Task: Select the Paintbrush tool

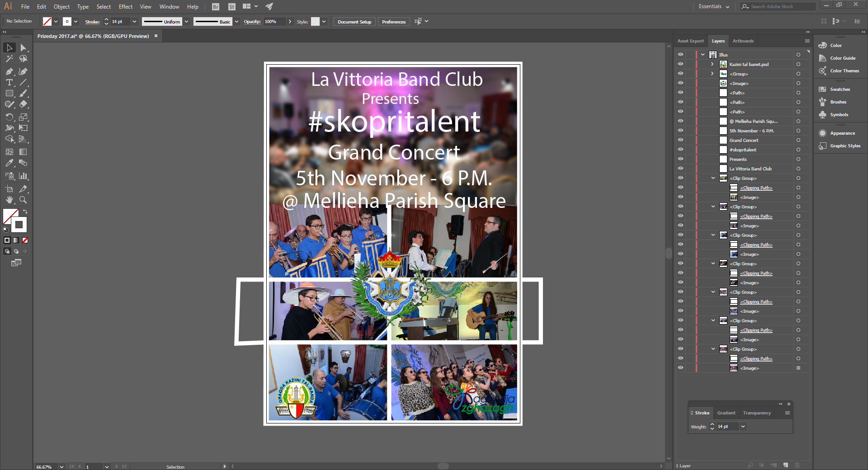Action: coord(23,93)
